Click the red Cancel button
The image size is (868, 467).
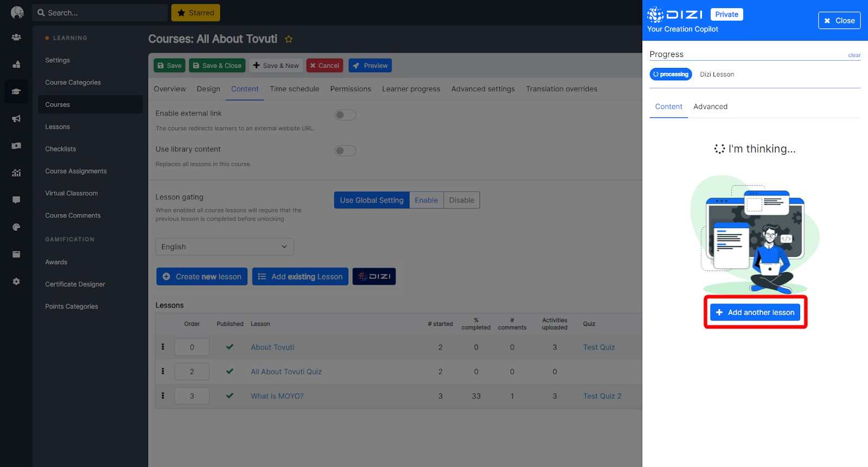click(x=324, y=66)
